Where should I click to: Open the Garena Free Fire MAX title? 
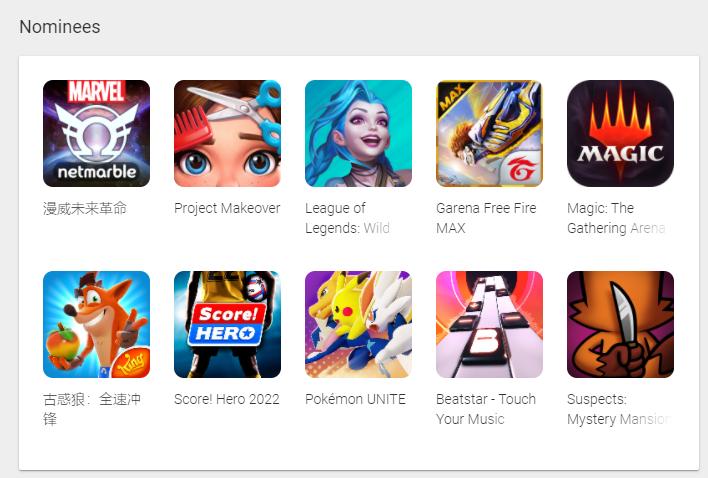point(486,218)
